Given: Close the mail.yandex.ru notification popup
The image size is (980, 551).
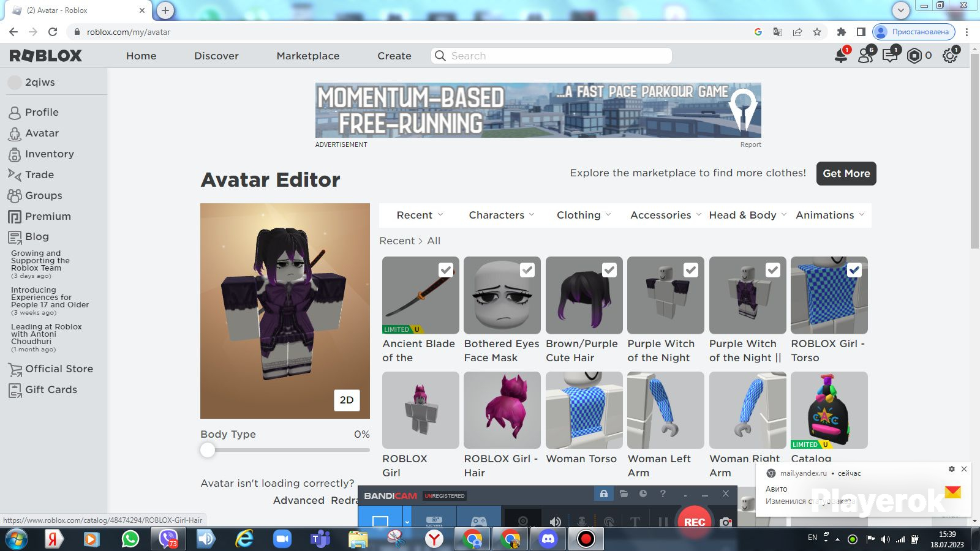Looking at the screenshot, I should coord(964,469).
